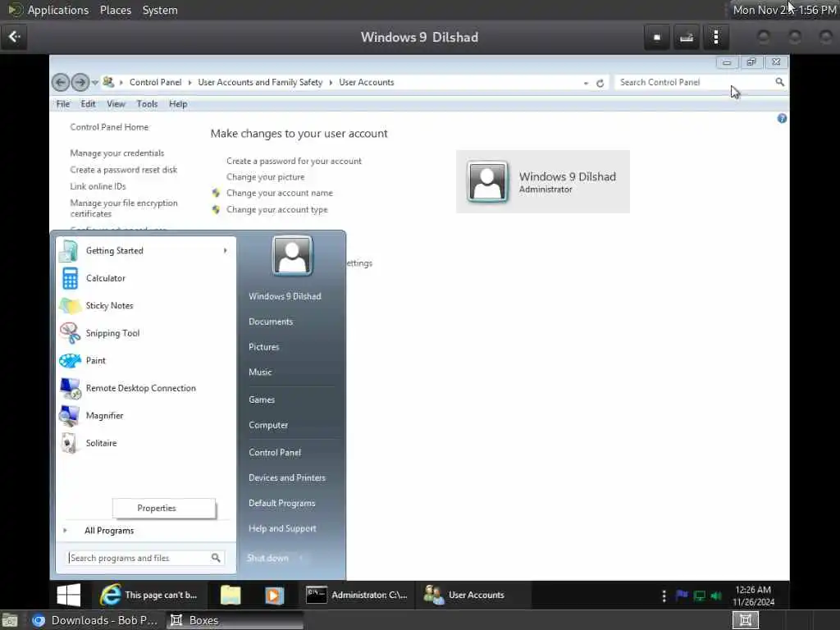This screenshot has height=630, width=840.
Task: Click the Start menu user picture
Action: pos(292,256)
